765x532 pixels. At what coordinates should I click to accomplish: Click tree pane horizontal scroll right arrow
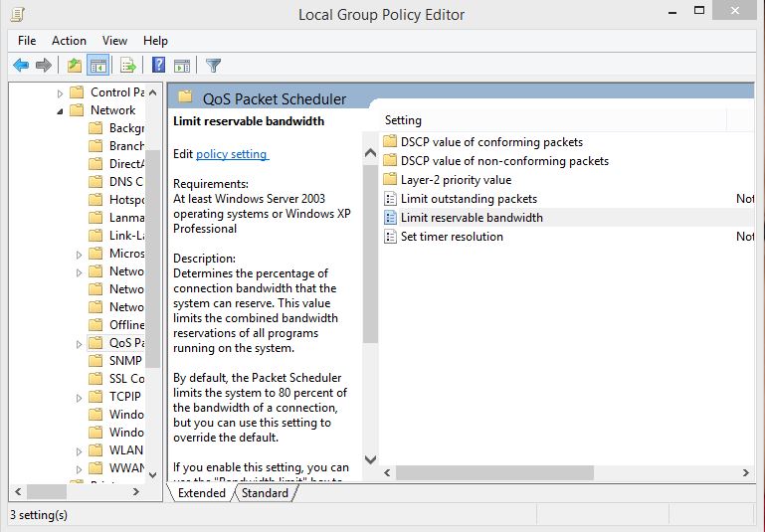[136, 492]
